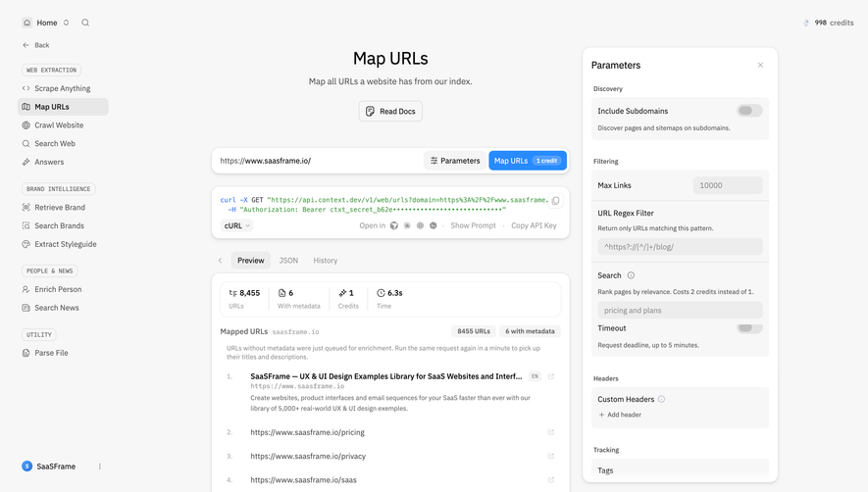This screenshot has height=492, width=868.
Task: Run the Map URLs 1 credit button
Action: 528,161
